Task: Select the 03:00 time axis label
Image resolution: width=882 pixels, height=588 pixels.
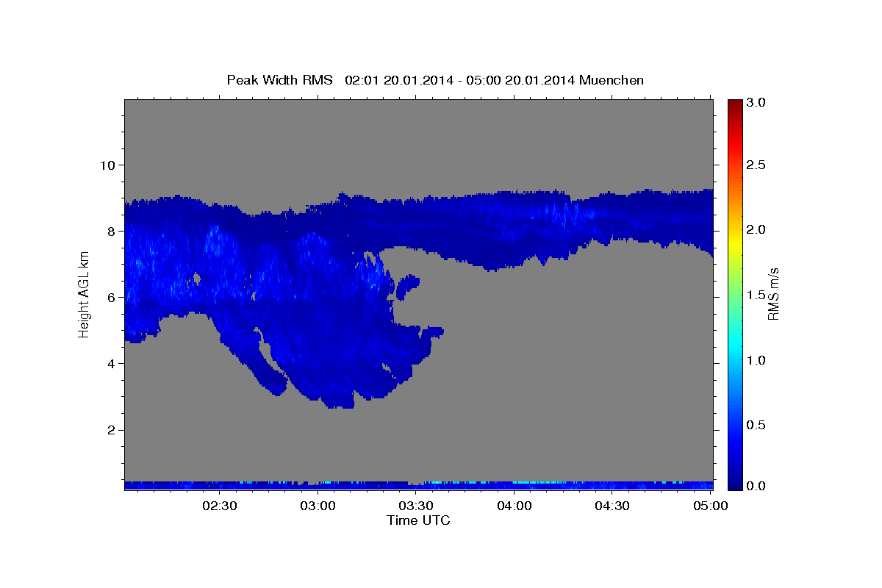Action: (x=319, y=506)
